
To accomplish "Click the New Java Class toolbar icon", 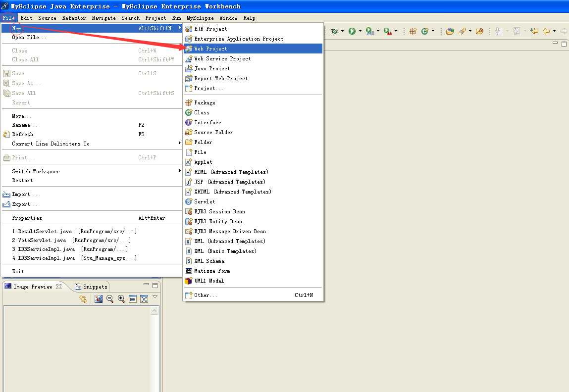I will click(424, 31).
